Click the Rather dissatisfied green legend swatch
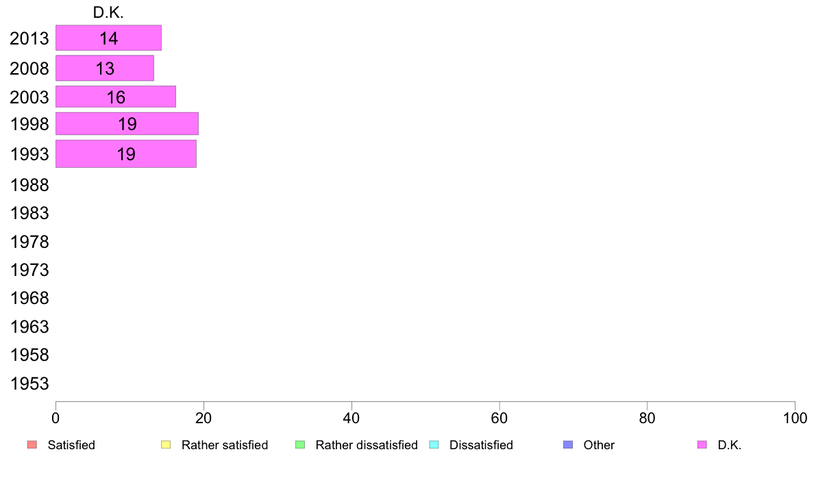The height and width of the screenshot is (504, 814). (x=299, y=445)
